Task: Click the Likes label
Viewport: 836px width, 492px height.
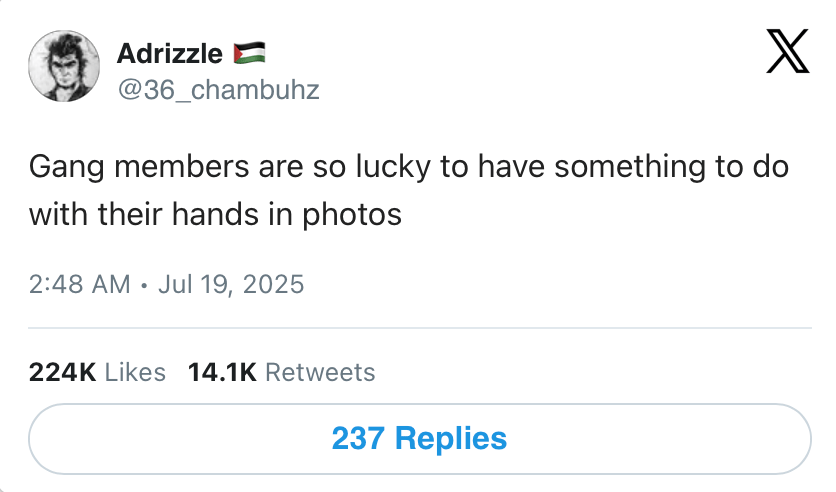Action: tap(135, 372)
